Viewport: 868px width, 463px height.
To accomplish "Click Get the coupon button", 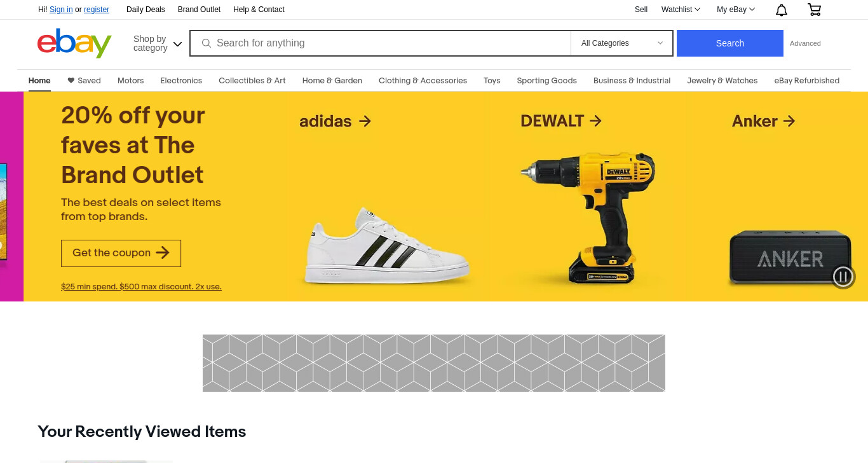I will tap(121, 253).
